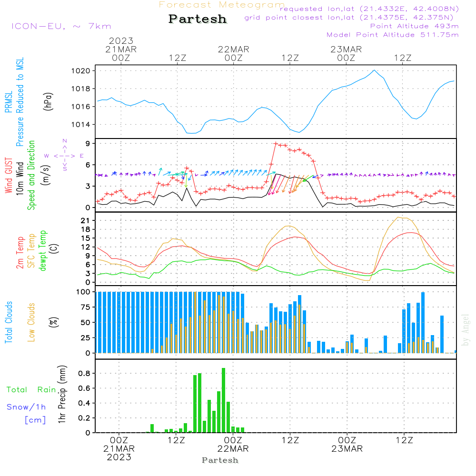Click the Point Altitude 493m text

(414, 26)
